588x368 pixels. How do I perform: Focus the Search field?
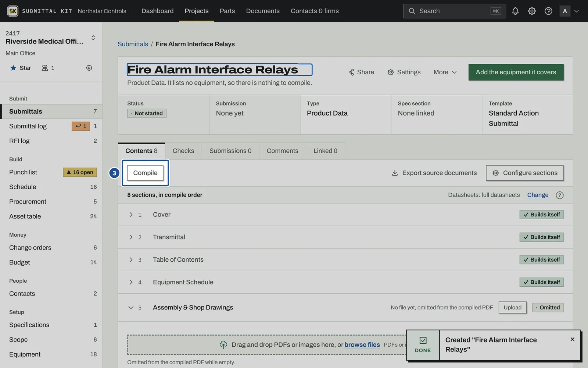455,11
